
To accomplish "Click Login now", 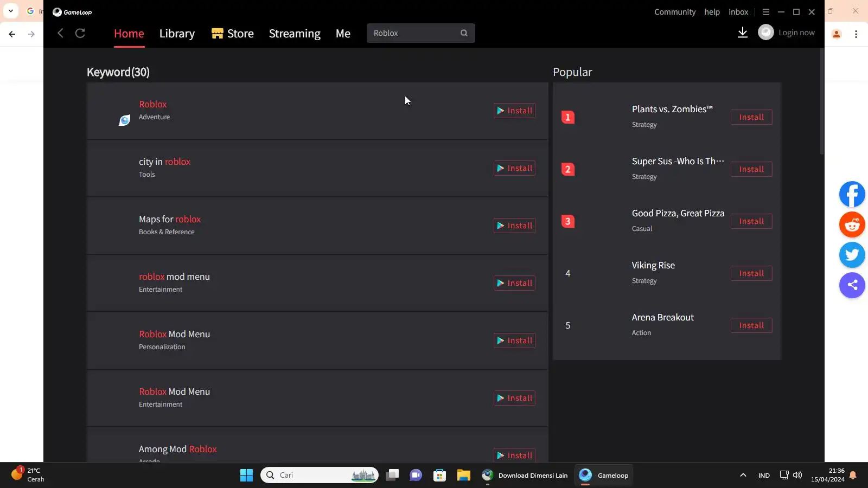I will coord(796,33).
